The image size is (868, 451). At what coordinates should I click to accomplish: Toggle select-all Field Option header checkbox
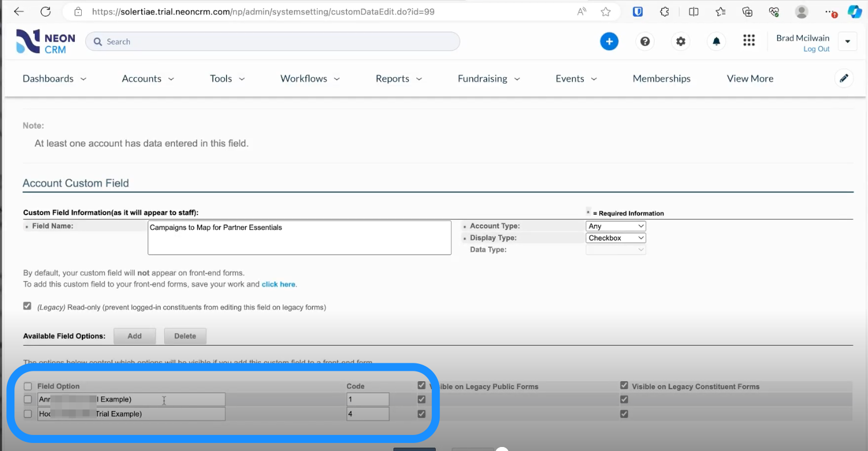pos(27,386)
